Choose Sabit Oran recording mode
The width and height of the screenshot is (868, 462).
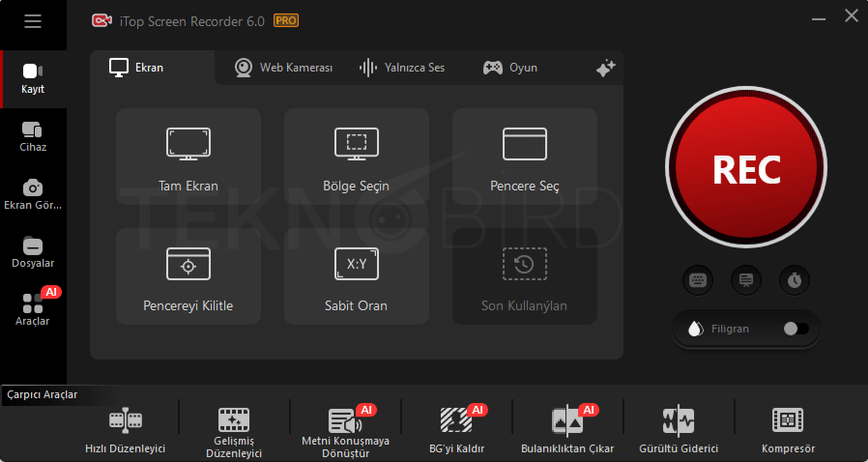click(357, 276)
